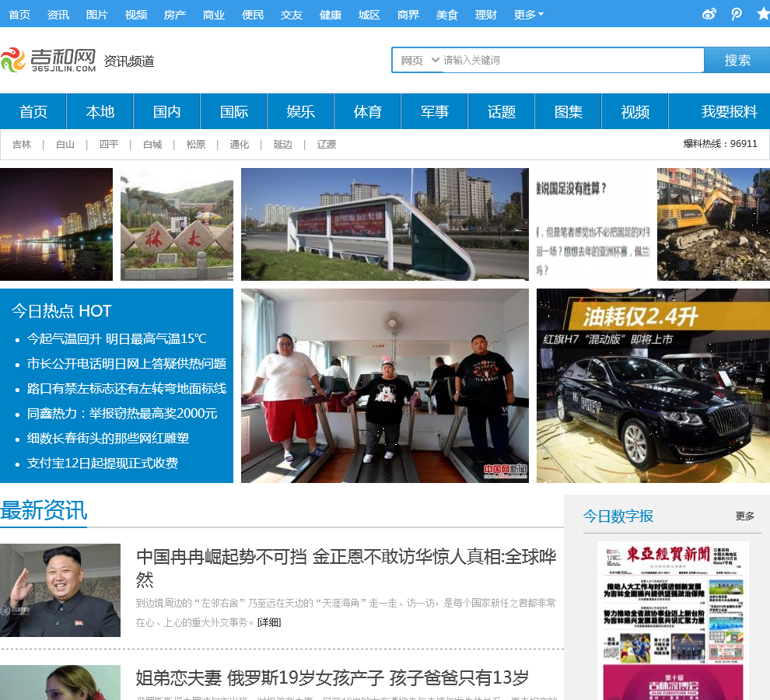Select the 首页 tab in news navigation
770x700 pixels.
(x=33, y=111)
